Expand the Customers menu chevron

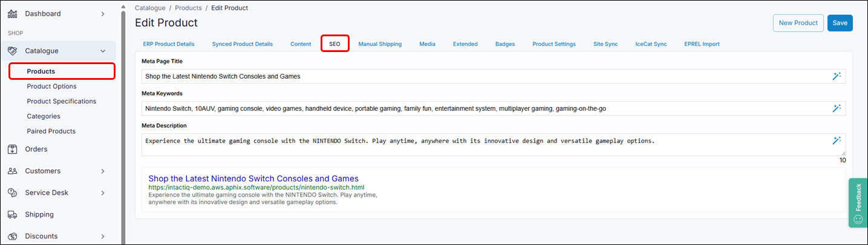[103, 171]
